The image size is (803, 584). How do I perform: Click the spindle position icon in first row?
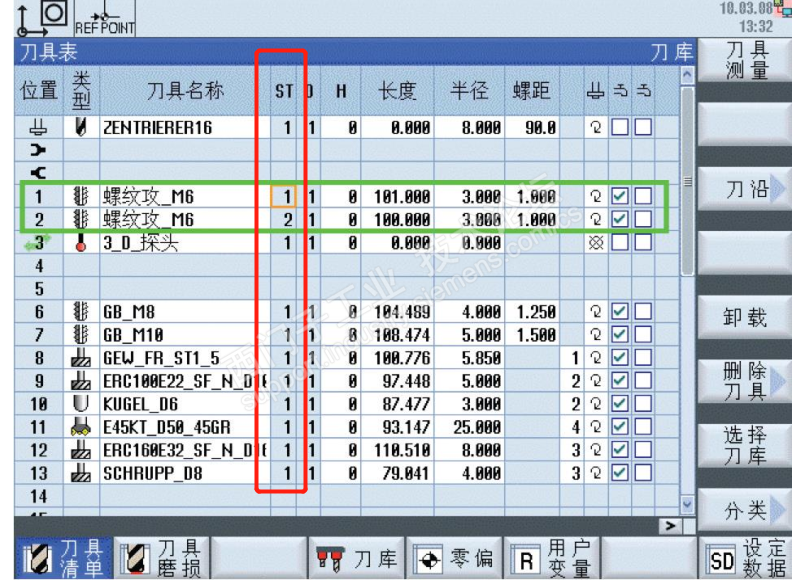pos(38,127)
